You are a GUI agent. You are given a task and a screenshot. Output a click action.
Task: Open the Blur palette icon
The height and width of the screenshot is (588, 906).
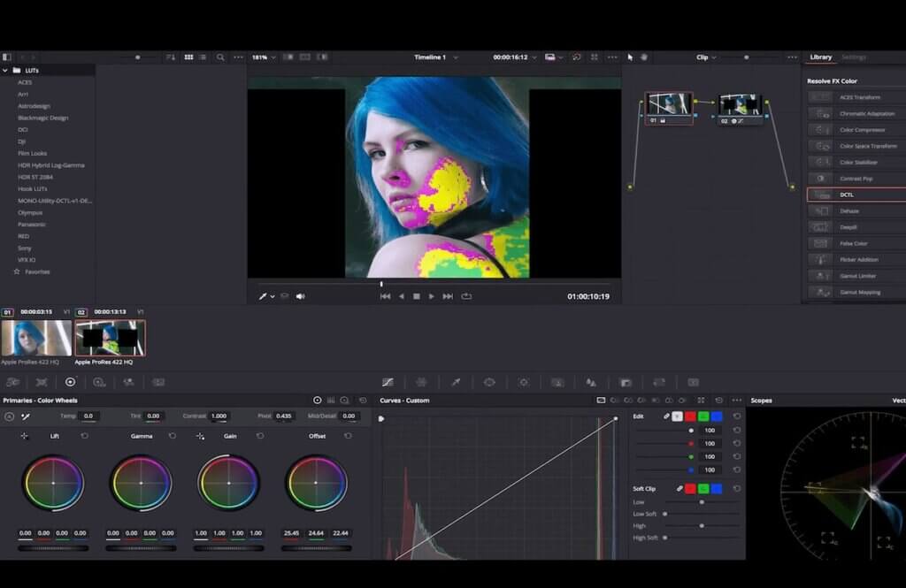coord(592,382)
